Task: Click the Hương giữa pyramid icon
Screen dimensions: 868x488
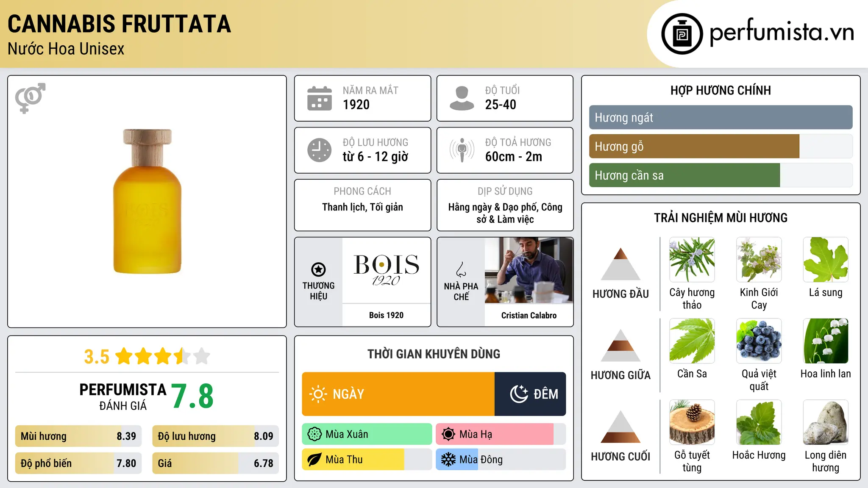Action: tap(620, 345)
